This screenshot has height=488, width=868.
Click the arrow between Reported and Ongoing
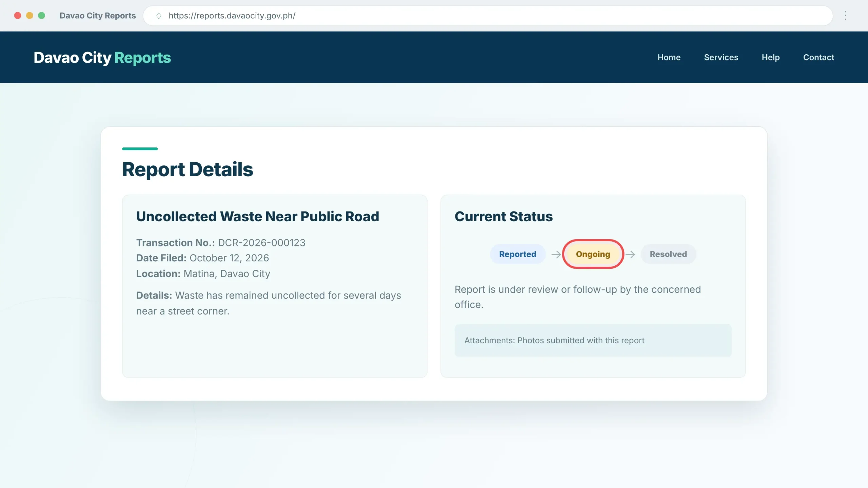[556, 254]
